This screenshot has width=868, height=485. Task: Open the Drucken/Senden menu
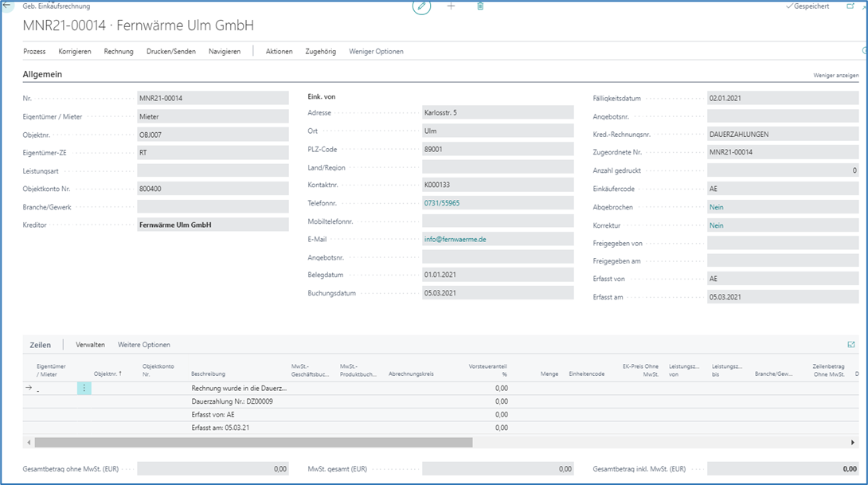point(171,52)
